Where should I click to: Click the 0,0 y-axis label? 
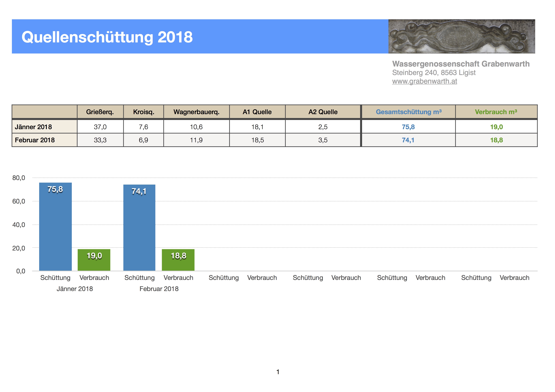(x=21, y=271)
